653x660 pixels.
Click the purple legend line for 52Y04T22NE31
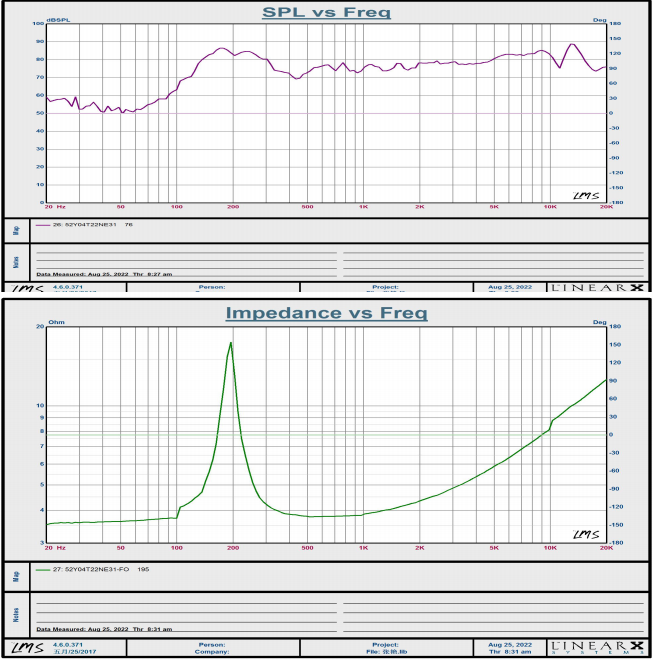(43, 225)
